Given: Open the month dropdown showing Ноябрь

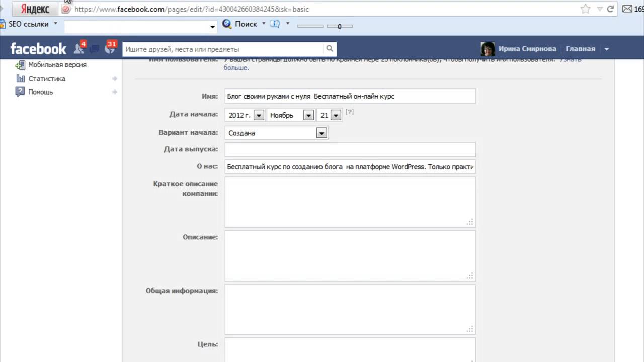Looking at the screenshot, I should click(x=291, y=115).
